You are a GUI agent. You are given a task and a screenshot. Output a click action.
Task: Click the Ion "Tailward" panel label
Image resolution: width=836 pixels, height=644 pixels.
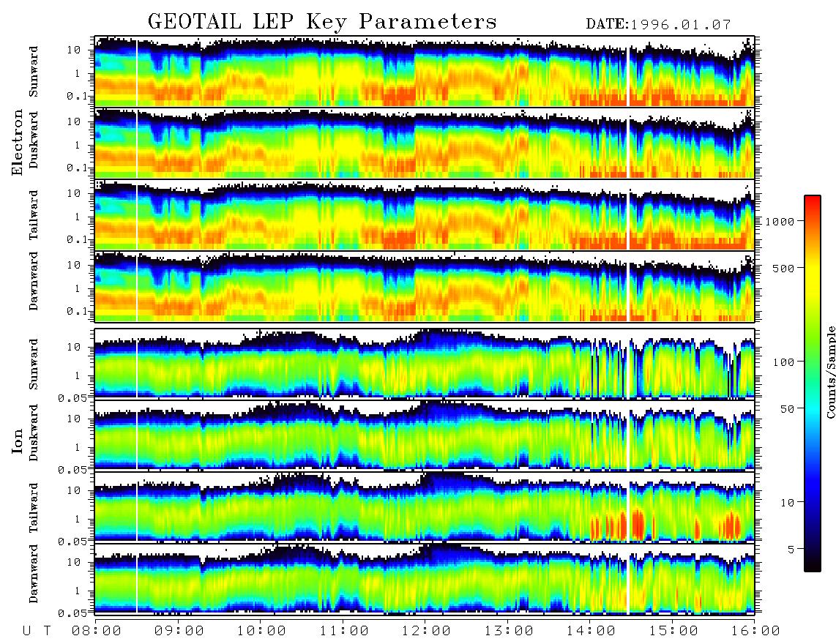[34, 508]
